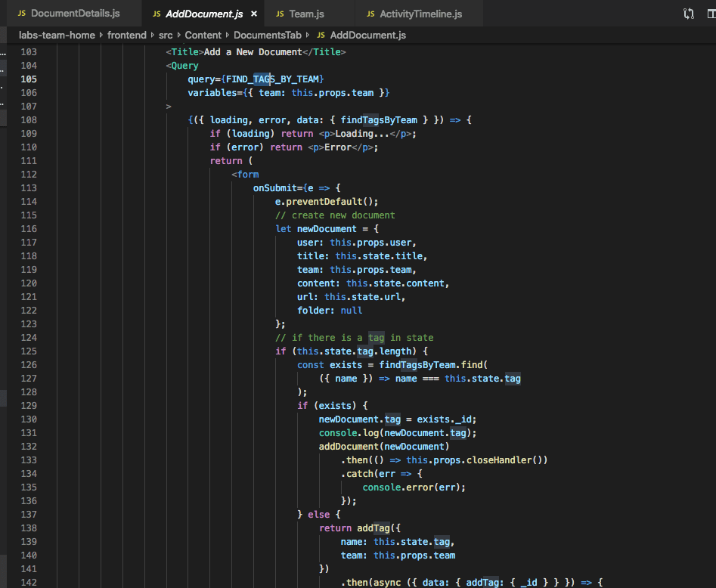The image size is (716, 588).
Task: Click the AddDocument.js breadcrumb file name
Action: [x=367, y=36]
